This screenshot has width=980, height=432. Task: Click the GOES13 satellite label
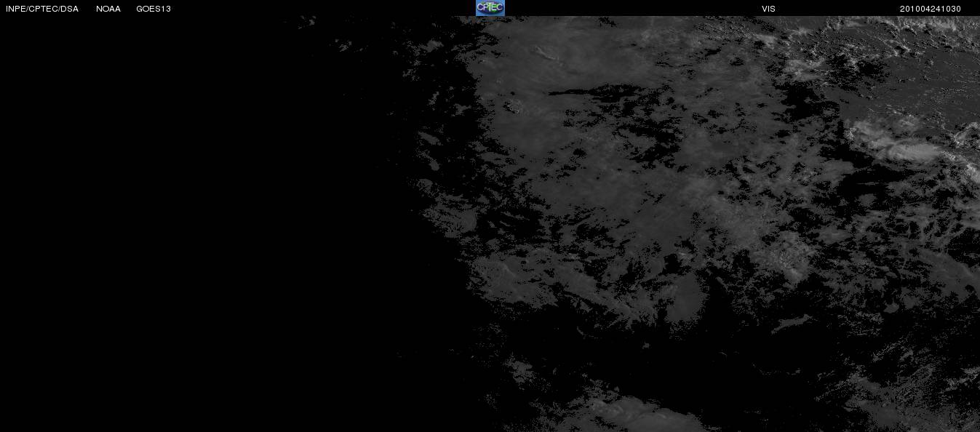pyautogui.click(x=154, y=9)
